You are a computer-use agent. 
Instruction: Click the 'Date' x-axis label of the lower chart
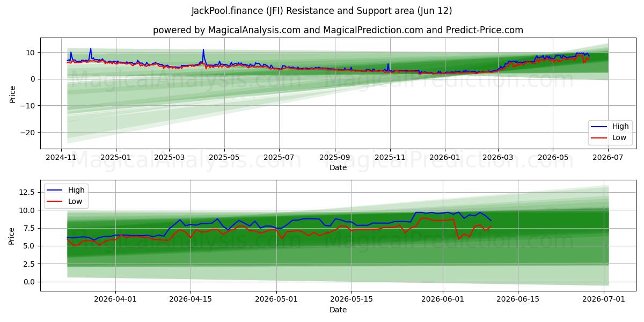click(x=338, y=310)
